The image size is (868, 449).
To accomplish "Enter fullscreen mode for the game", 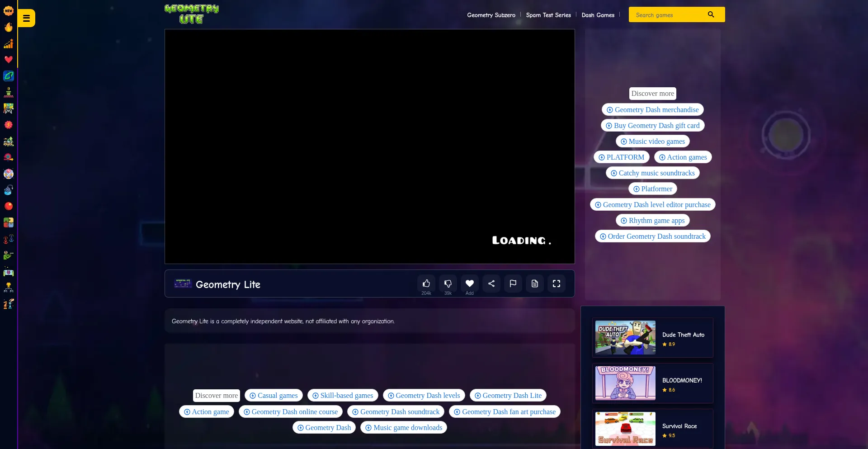I will click(556, 284).
